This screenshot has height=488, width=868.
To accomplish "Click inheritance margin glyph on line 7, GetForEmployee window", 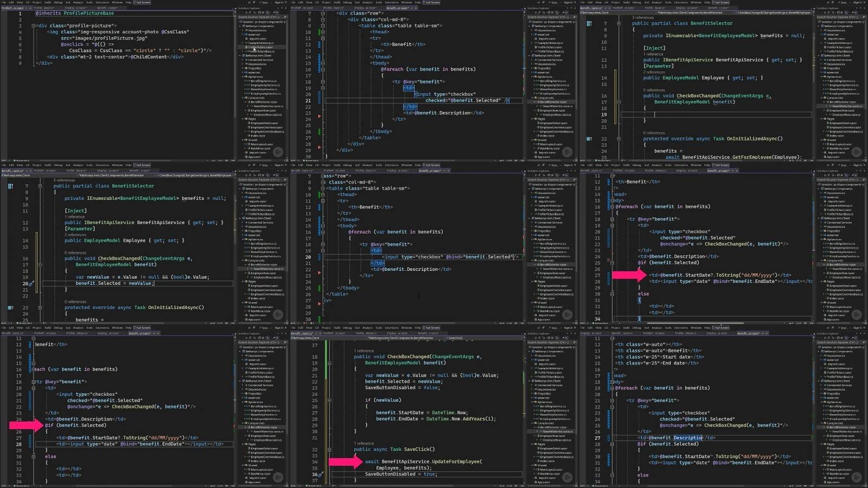I will click(589, 23).
